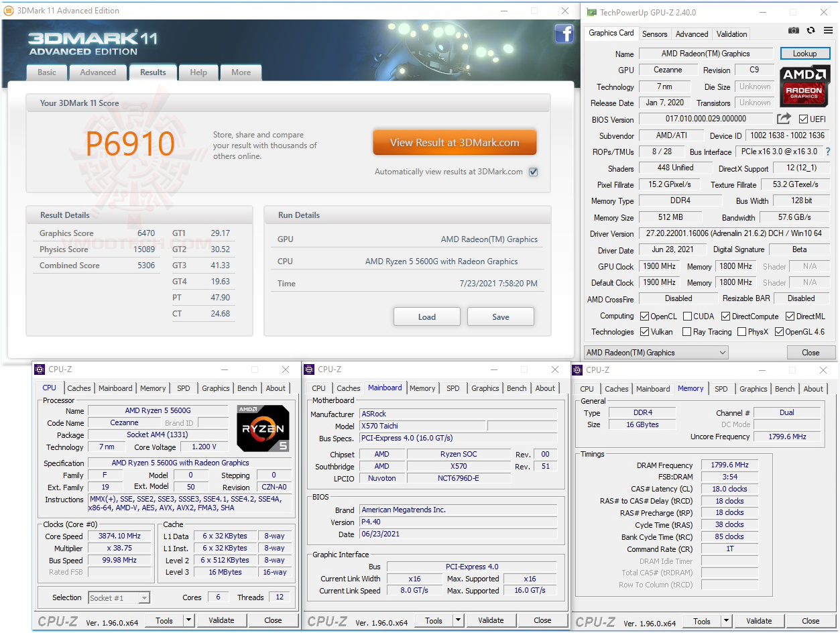Click the GPU-Z title bar icon
The image size is (840, 633).
tap(591, 12)
